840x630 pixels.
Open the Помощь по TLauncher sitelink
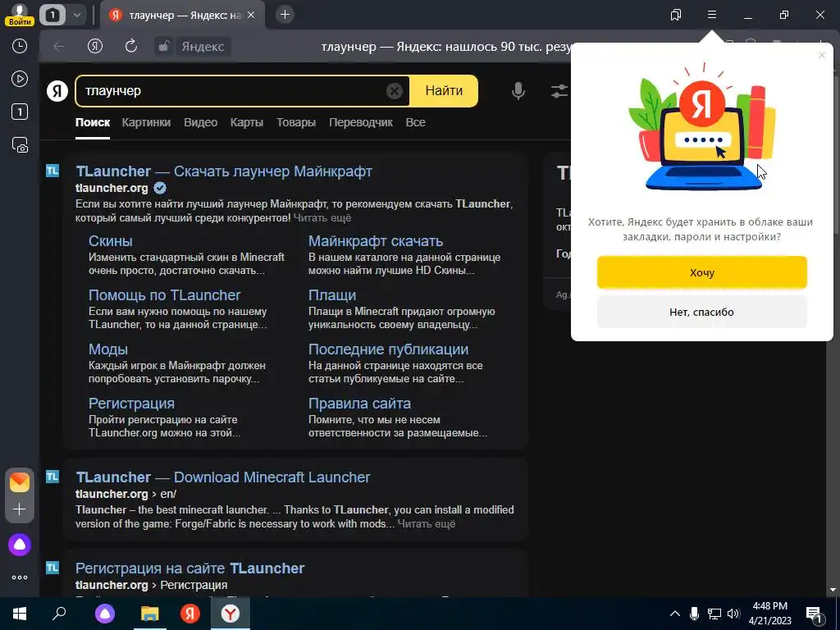164,295
